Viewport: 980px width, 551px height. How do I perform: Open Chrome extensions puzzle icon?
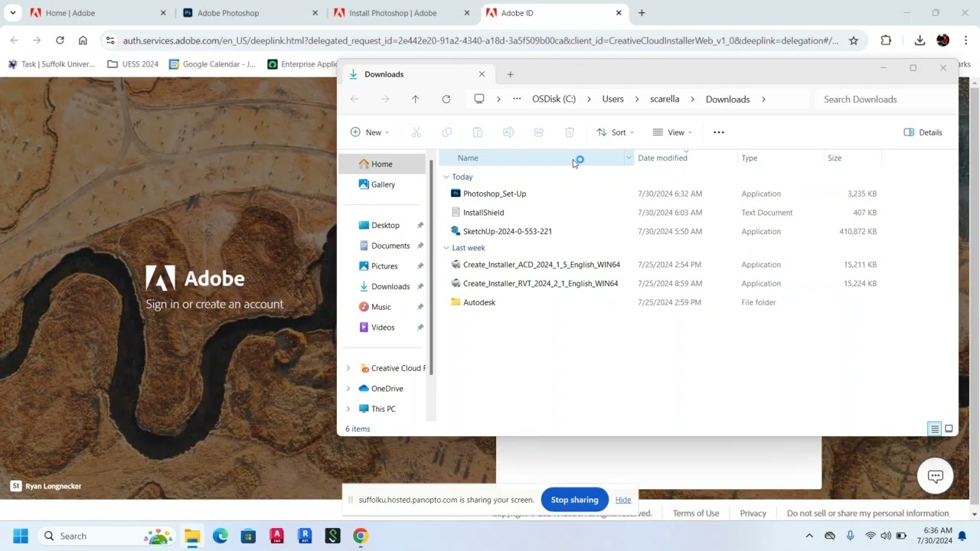pos(886,41)
